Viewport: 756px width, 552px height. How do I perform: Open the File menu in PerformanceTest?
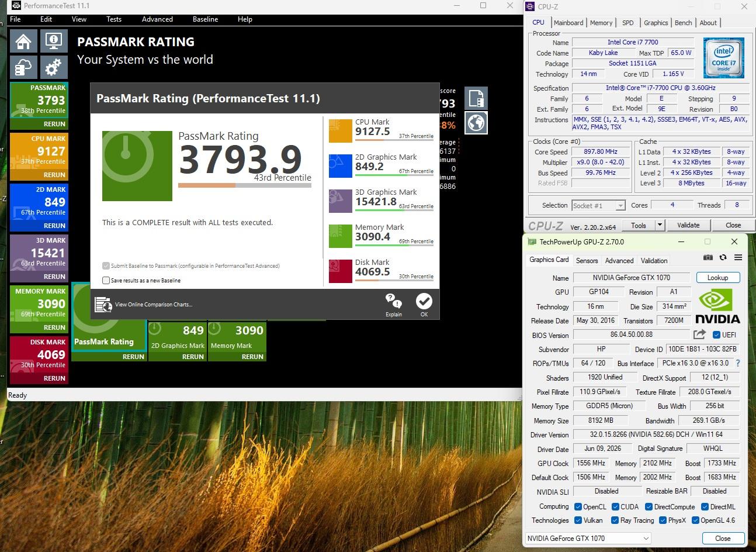pos(16,19)
